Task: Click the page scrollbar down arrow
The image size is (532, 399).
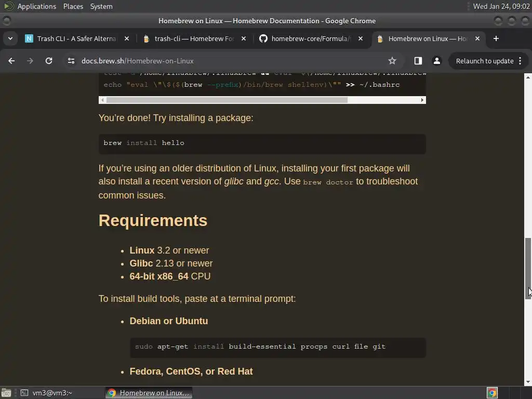Action: (x=528, y=382)
